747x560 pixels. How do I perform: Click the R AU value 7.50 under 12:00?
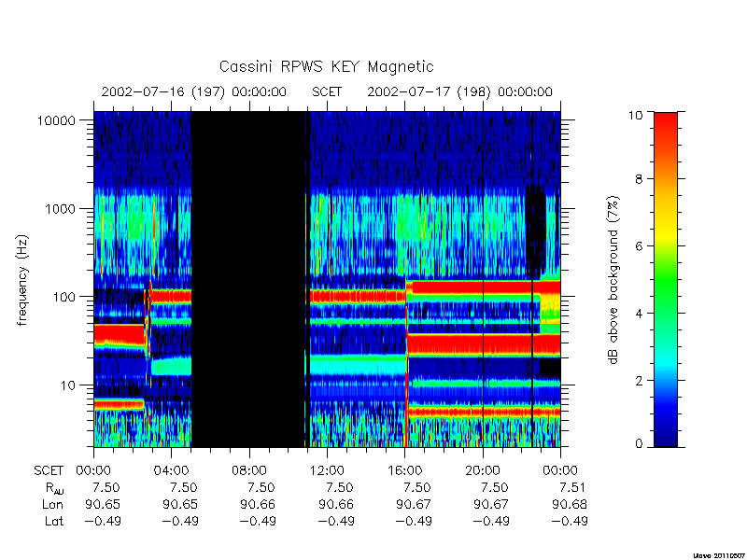pyautogui.click(x=340, y=487)
